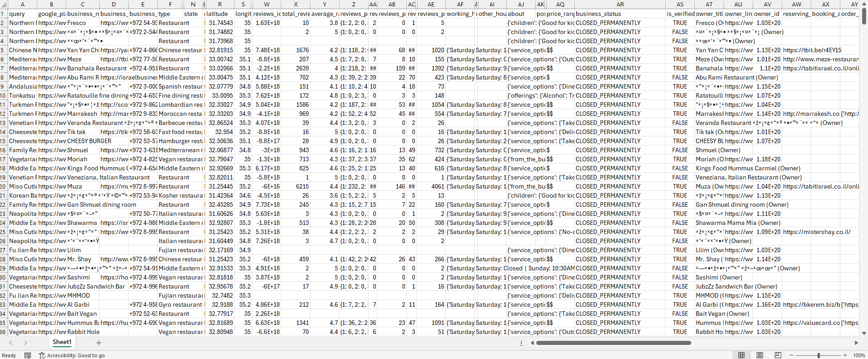The width and height of the screenshot is (868, 359).
Task: Click the horizontal scrollbar thumb
Action: tap(614, 343)
